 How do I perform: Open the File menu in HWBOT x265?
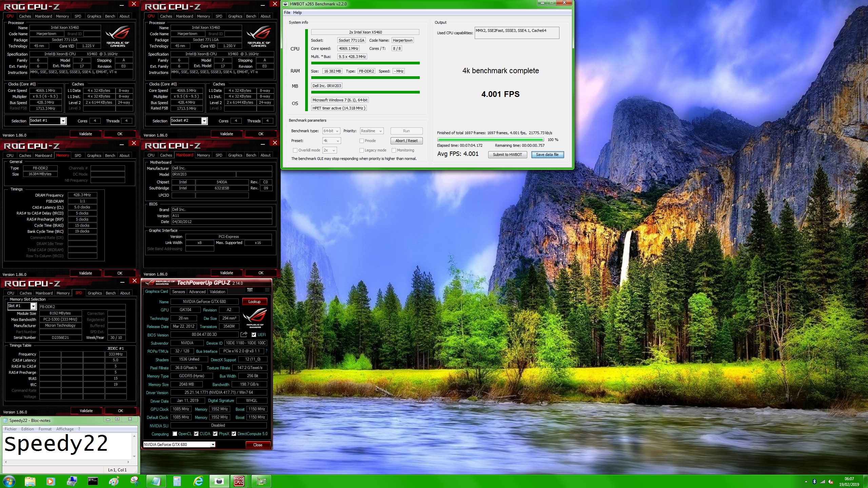(287, 13)
